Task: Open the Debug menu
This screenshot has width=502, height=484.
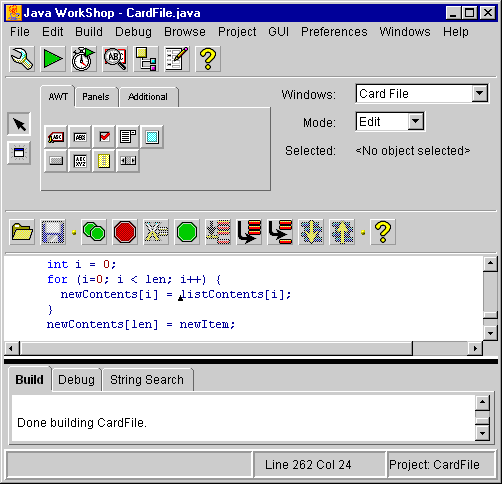Action: pyautogui.click(x=133, y=32)
